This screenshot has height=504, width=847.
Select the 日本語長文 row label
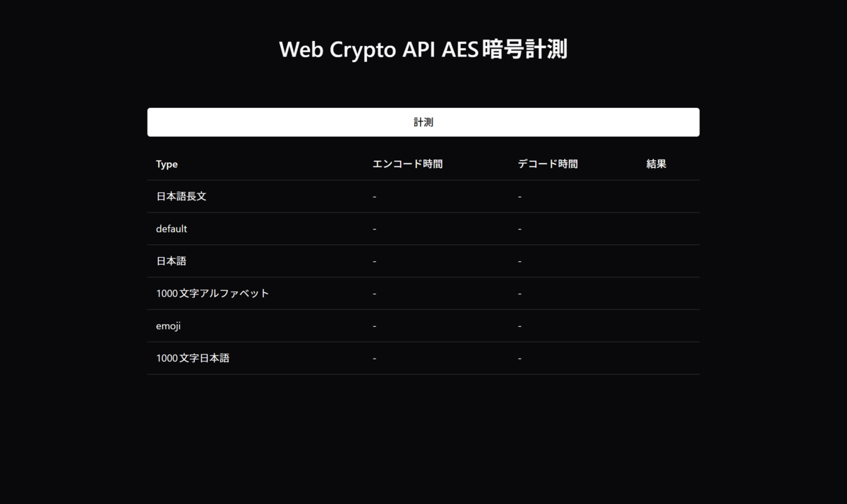[x=181, y=196]
